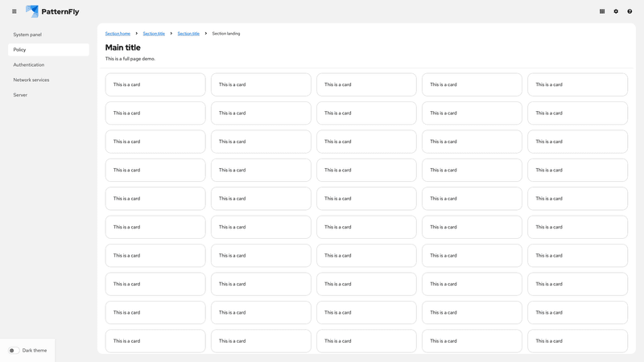This screenshot has height=362, width=644.
Task: Select Policy navigation item
Action: click(x=19, y=50)
